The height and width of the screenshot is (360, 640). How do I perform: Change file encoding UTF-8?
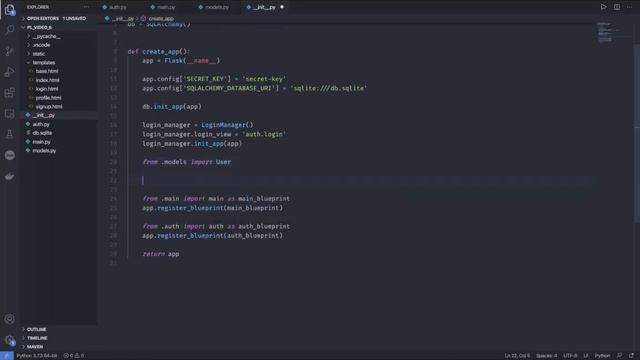pos(570,356)
